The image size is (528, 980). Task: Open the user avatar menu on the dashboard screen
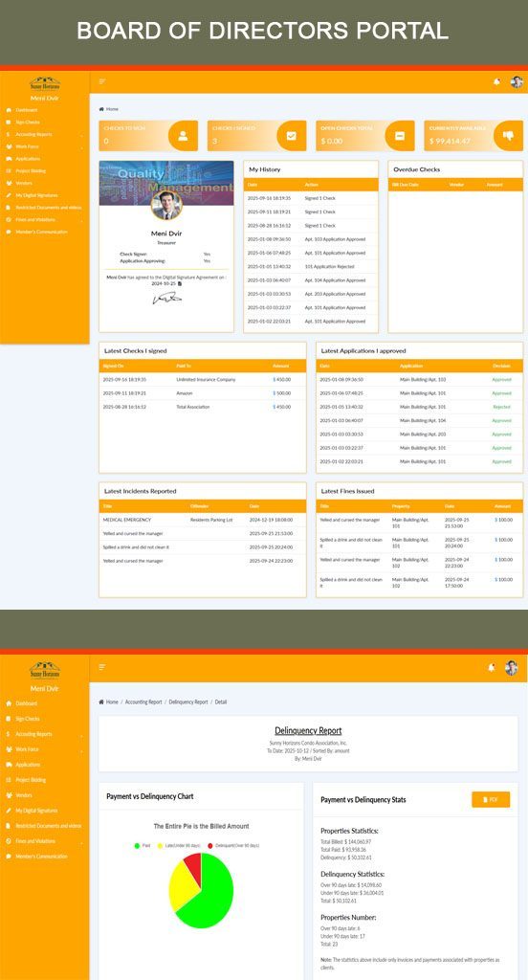point(517,82)
